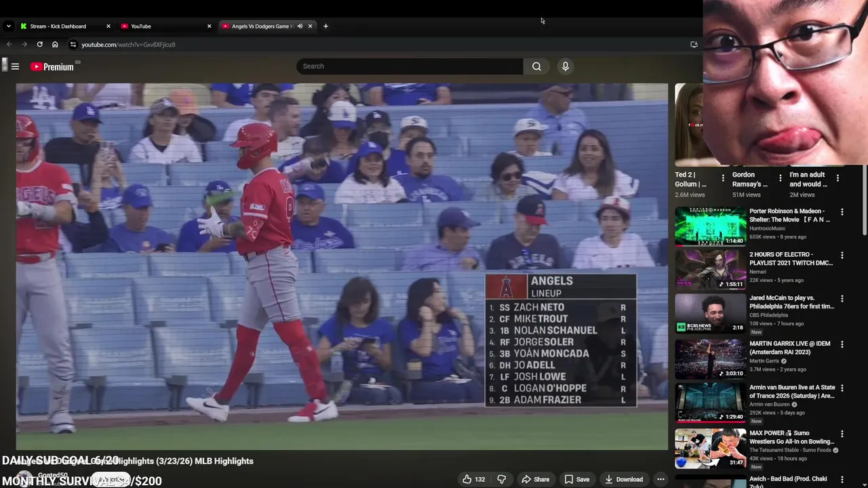Download the video
This screenshot has width=868, height=488.
click(623, 479)
